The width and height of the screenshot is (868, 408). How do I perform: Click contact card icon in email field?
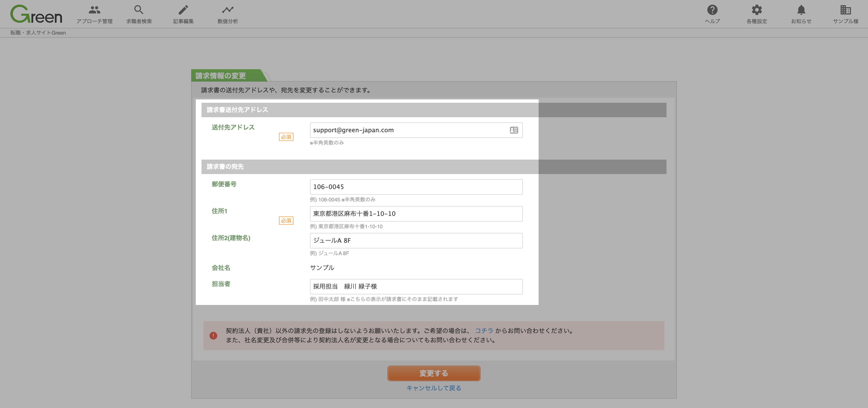tap(514, 130)
